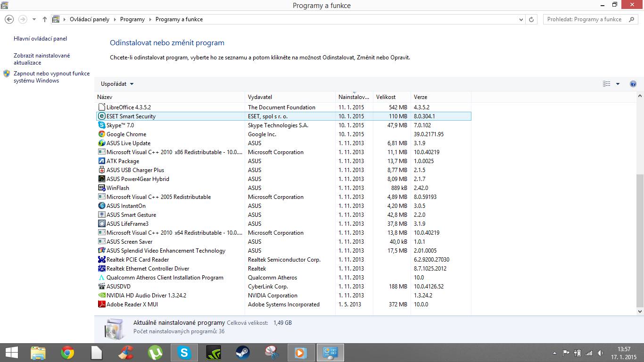Image resolution: width=644 pixels, height=362 pixels.
Task: Select Microsoft Visual C++ 2005 Redistributable name
Action: coord(158,197)
